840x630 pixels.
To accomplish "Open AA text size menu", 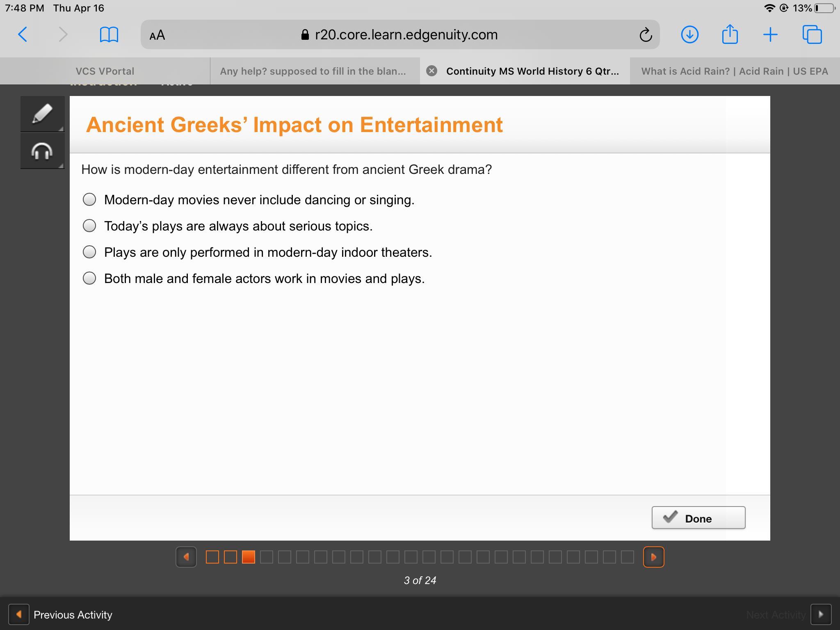I will (x=157, y=35).
